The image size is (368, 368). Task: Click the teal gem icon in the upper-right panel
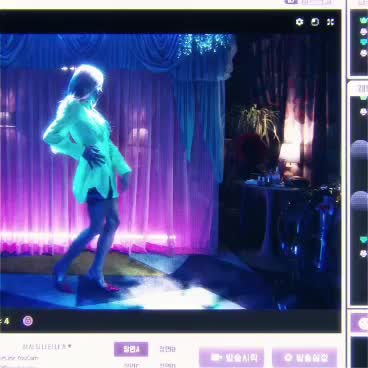(363, 42)
